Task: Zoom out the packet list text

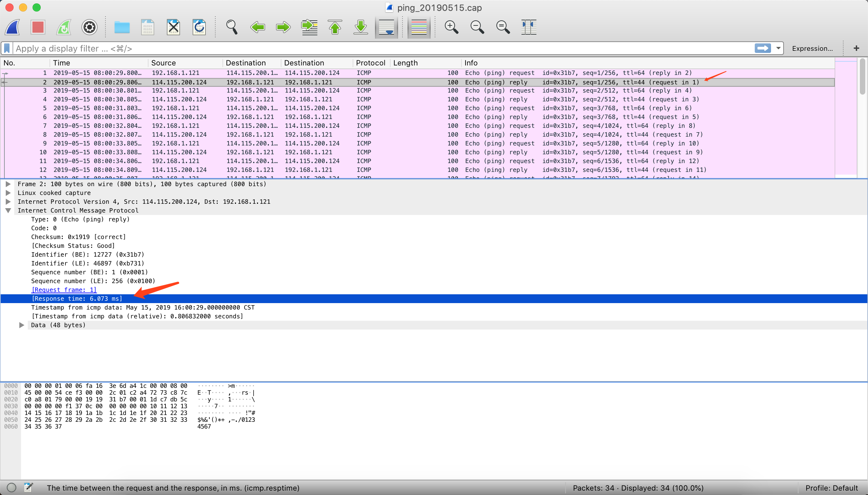Action: pyautogui.click(x=477, y=27)
